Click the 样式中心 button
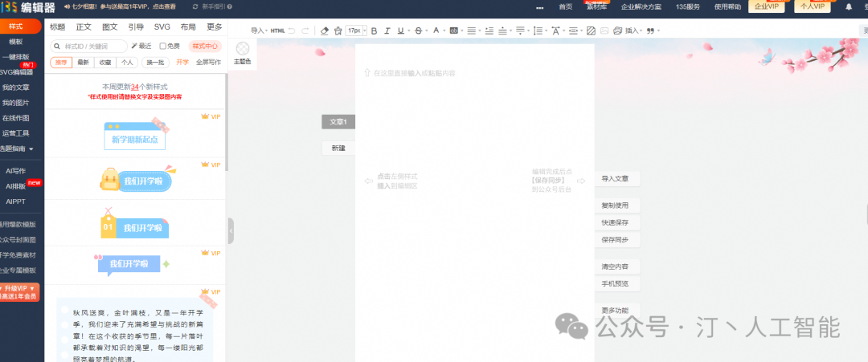This screenshot has height=362, width=868. [205, 47]
